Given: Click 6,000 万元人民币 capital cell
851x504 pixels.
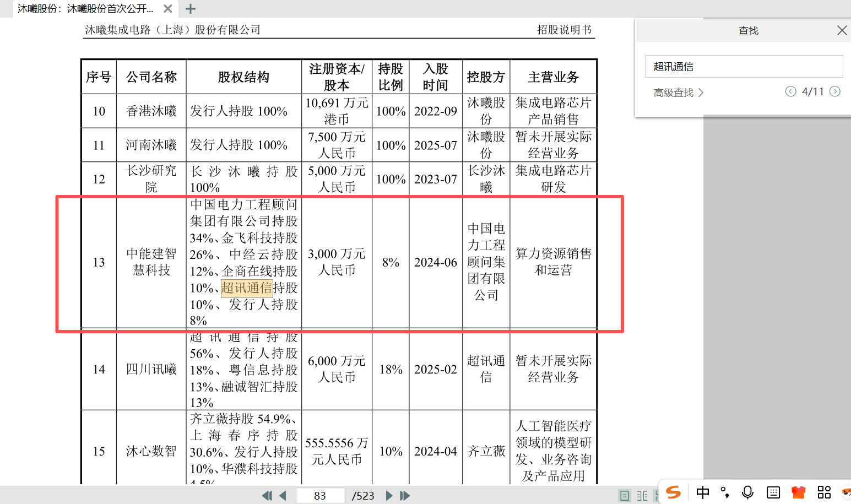Looking at the screenshot, I should [337, 369].
